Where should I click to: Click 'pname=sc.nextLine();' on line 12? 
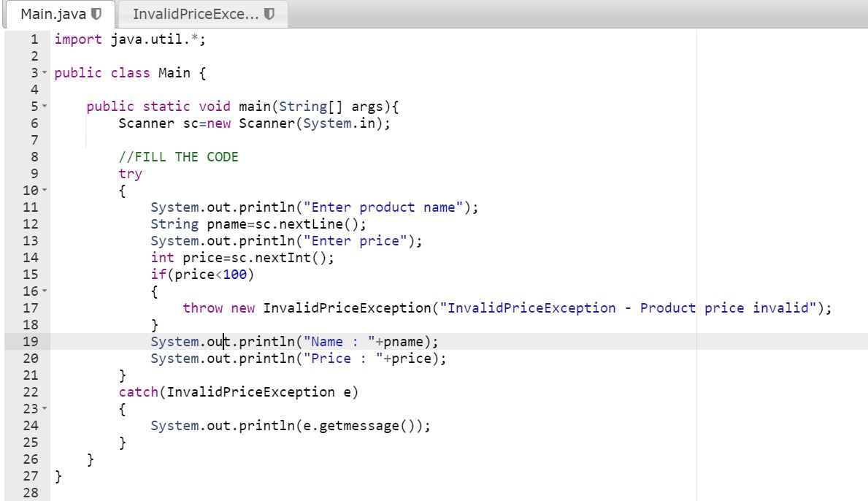click(x=287, y=224)
